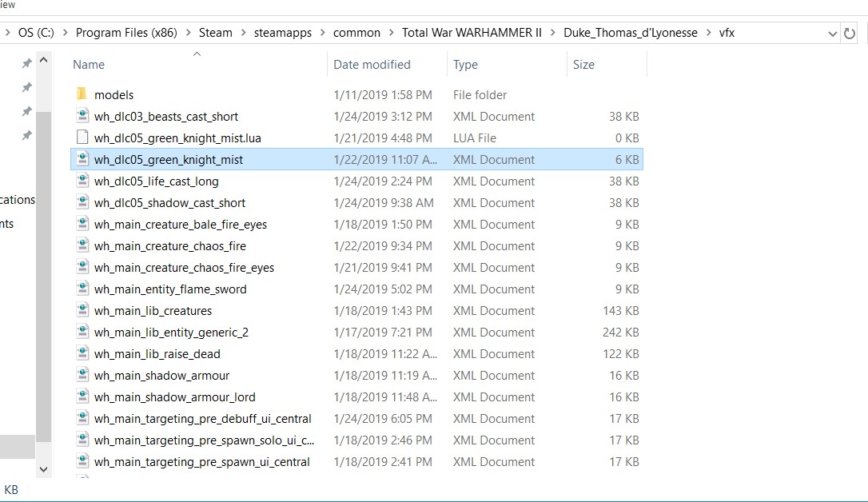The height and width of the screenshot is (502, 868).
Task: Expand the chevron after steamapps breadcrumb
Action: (x=322, y=33)
